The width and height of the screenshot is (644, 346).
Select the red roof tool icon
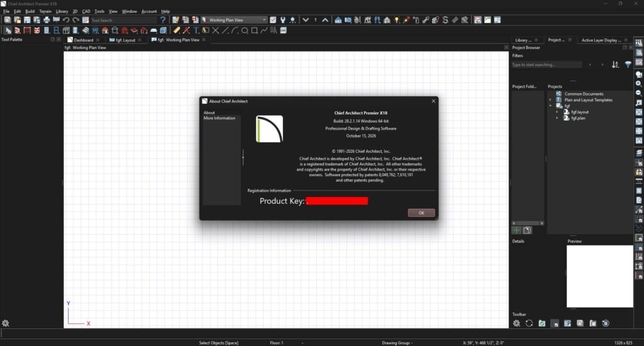(x=105, y=30)
